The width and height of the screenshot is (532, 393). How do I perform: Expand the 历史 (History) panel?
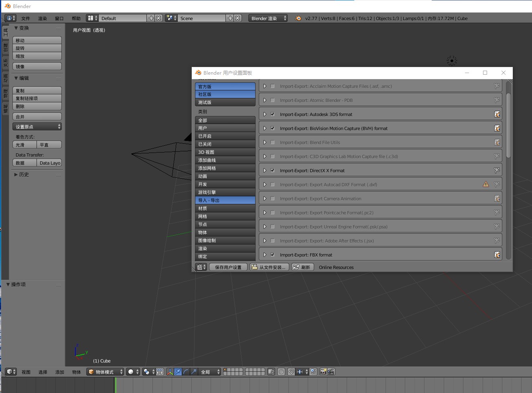pyautogui.click(x=16, y=175)
